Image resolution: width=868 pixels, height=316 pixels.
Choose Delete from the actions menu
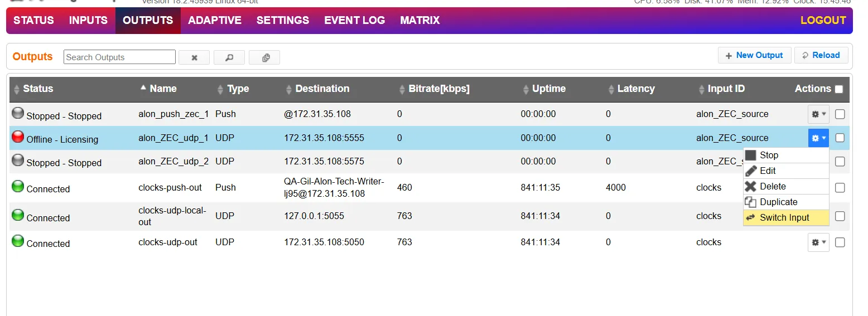tap(786, 187)
